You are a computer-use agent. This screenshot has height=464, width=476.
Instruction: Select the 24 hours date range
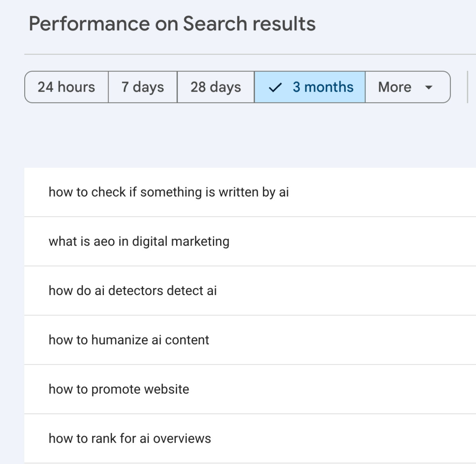(66, 87)
